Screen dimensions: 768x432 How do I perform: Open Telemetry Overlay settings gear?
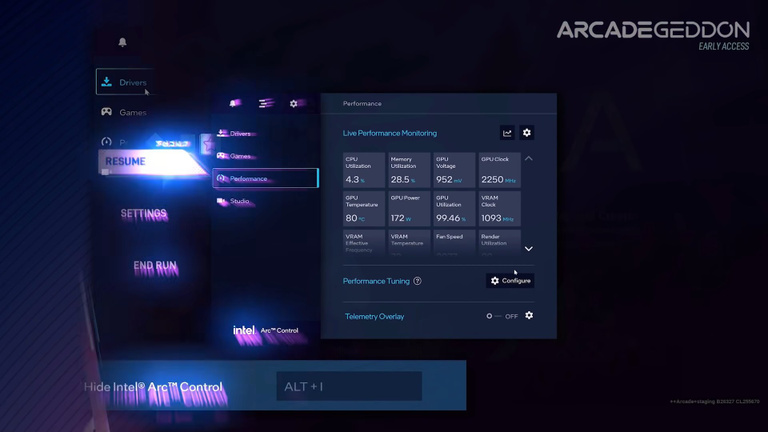point(529,315)
